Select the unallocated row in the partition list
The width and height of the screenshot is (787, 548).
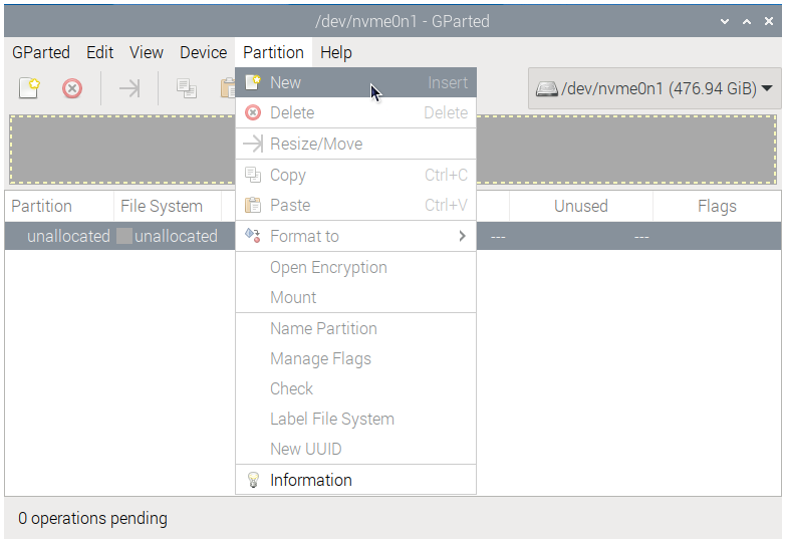click(x=393, y=236)
